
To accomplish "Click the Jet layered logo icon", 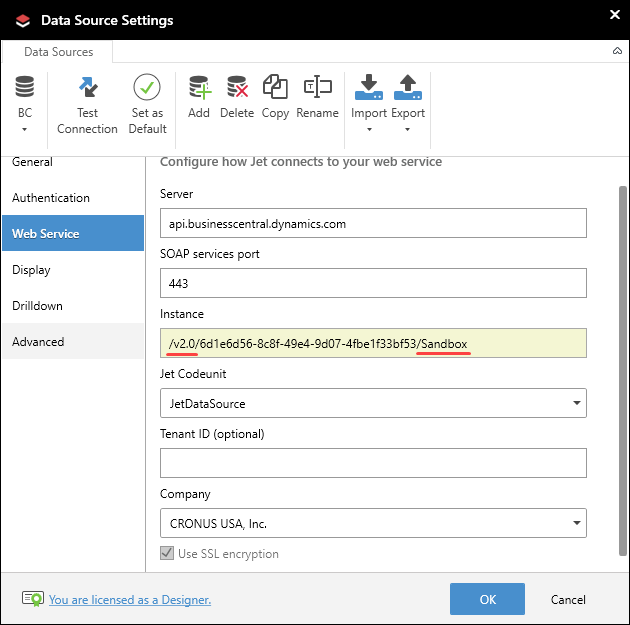I will pos(23,20).
